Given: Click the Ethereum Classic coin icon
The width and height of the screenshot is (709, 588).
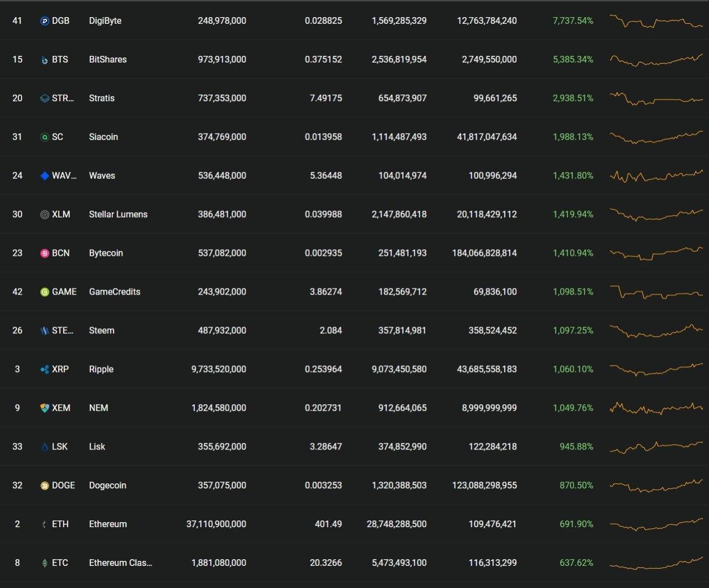Looking at the screenshot, I should tap(45, 563).
